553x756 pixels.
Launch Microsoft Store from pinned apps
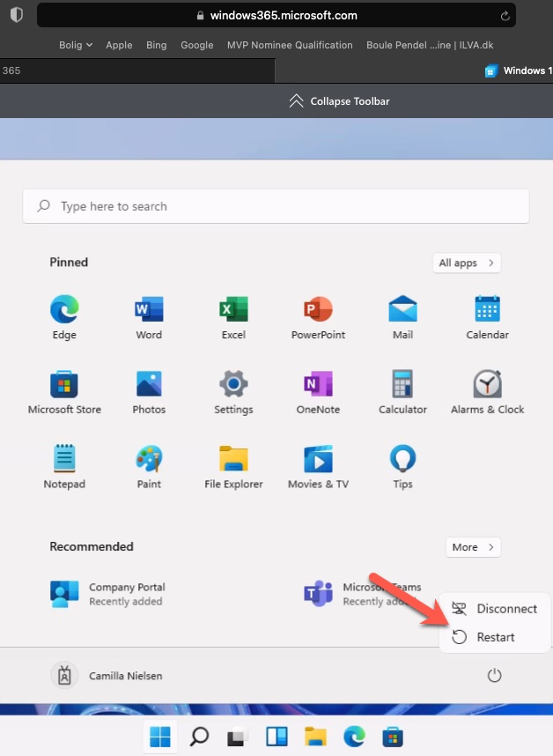64,391
